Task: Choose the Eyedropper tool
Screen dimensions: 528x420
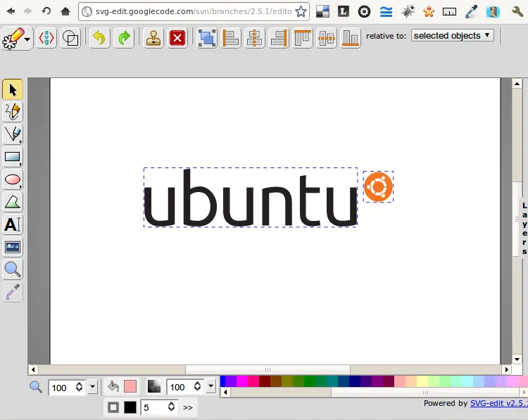Action: point(13,292)
